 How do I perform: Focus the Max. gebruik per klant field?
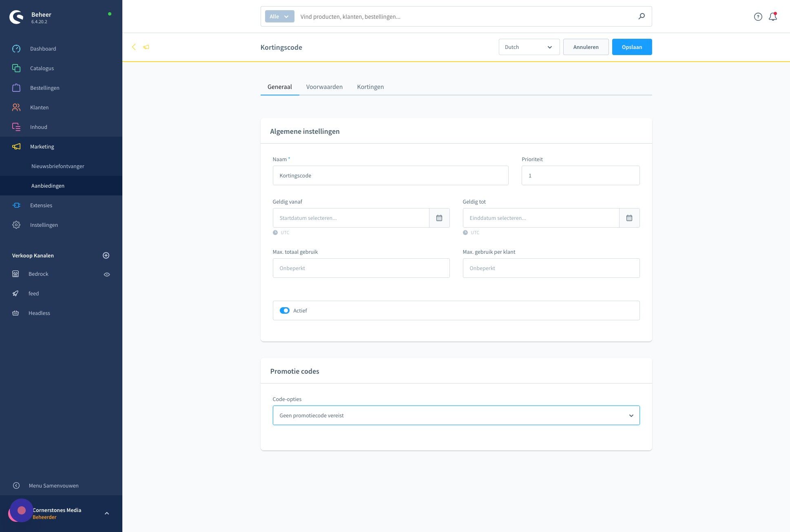(551, 268)
